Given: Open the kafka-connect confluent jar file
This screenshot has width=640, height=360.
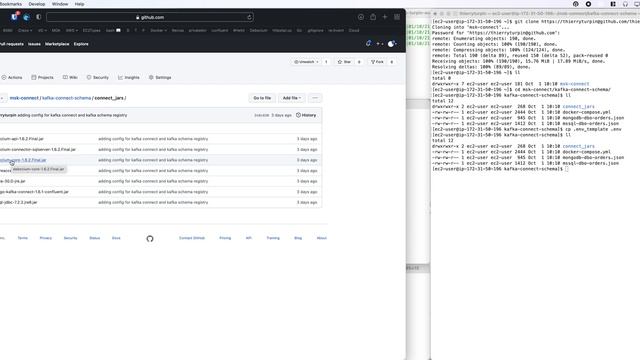Looking at the screenshot, I should point(34,192).
